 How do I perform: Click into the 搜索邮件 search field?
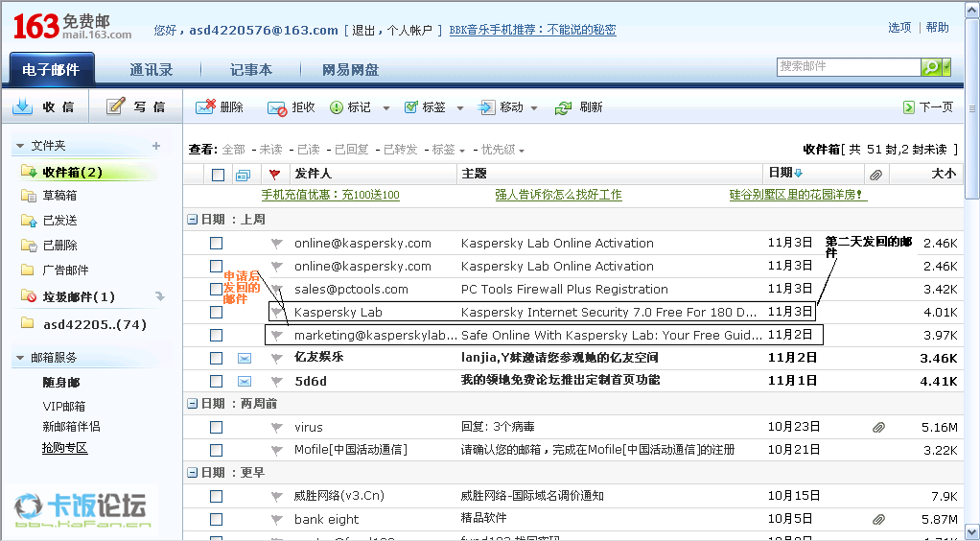[x=849, y=67]
